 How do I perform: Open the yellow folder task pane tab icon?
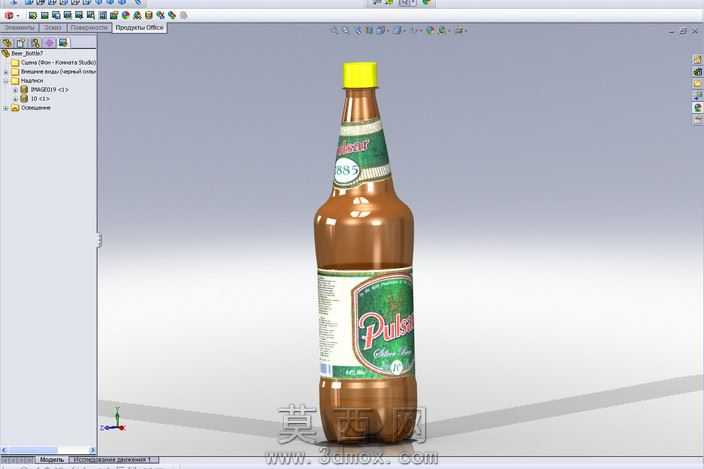tap(697, 84)
